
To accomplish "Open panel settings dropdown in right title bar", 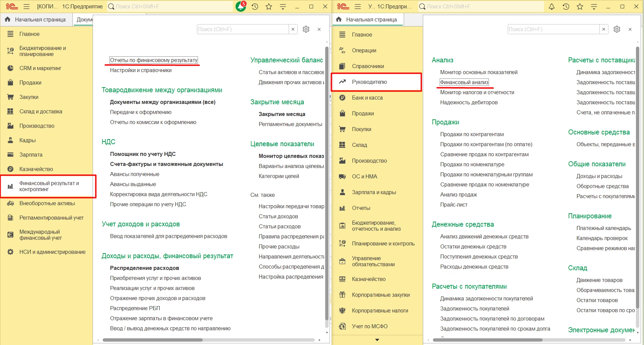I will (594, 6).
